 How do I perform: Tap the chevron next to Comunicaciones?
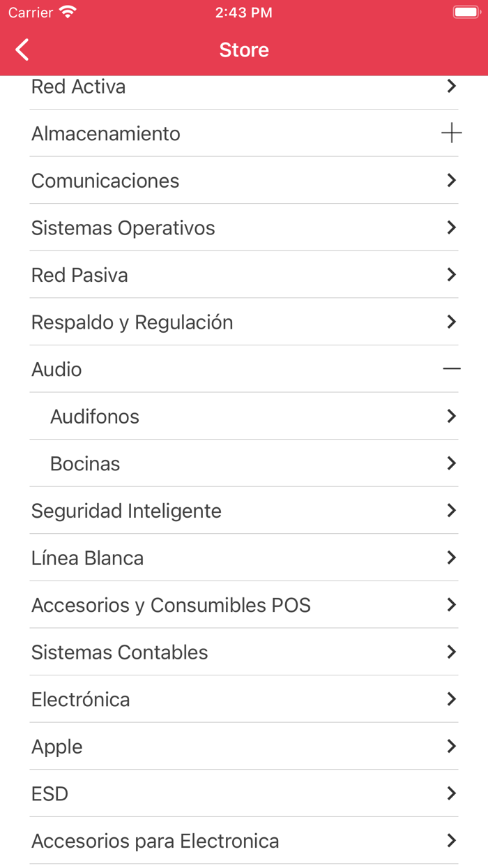pos(451,180)
